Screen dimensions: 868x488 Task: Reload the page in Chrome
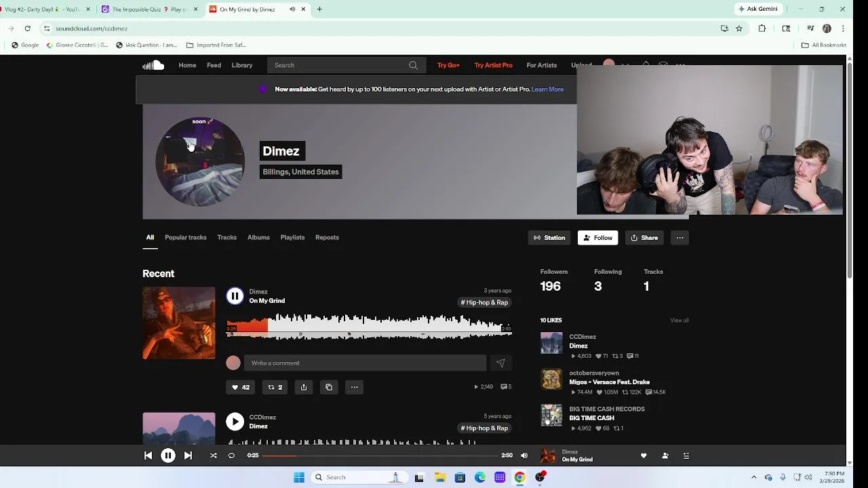click(27, 28)
